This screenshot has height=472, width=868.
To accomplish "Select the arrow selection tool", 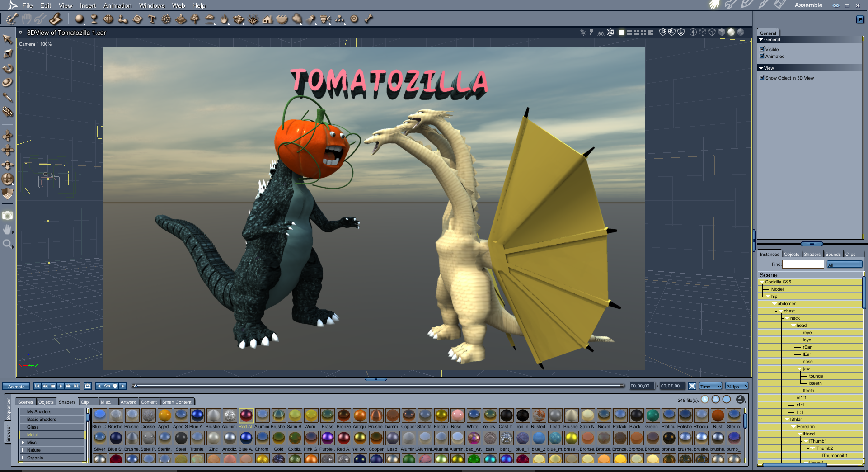I will [x=8, y=39].
